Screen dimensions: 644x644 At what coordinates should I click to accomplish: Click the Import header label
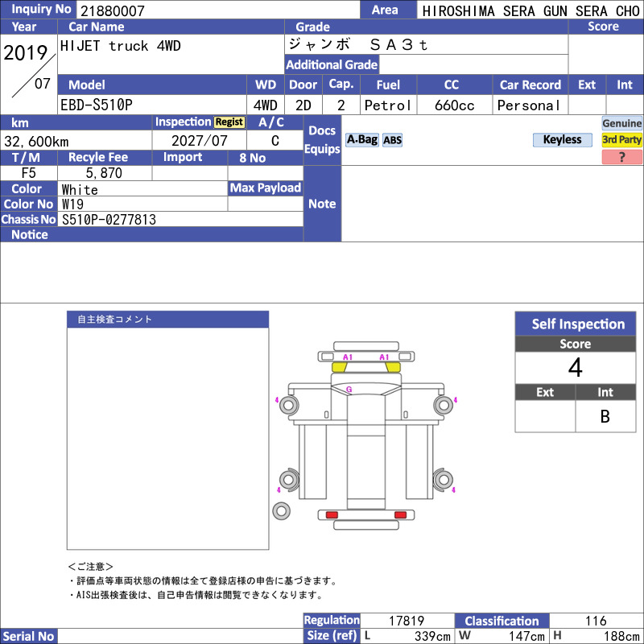pyautogui.click(x=183, y=157)
